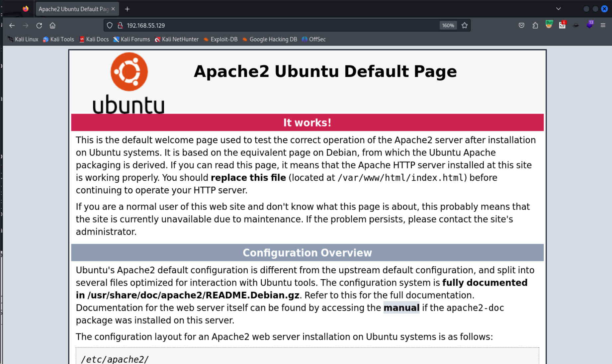Open the purple extension showing badge 13
The width and height of the screenshot is (612, 364).
click(x=590, y=25)
